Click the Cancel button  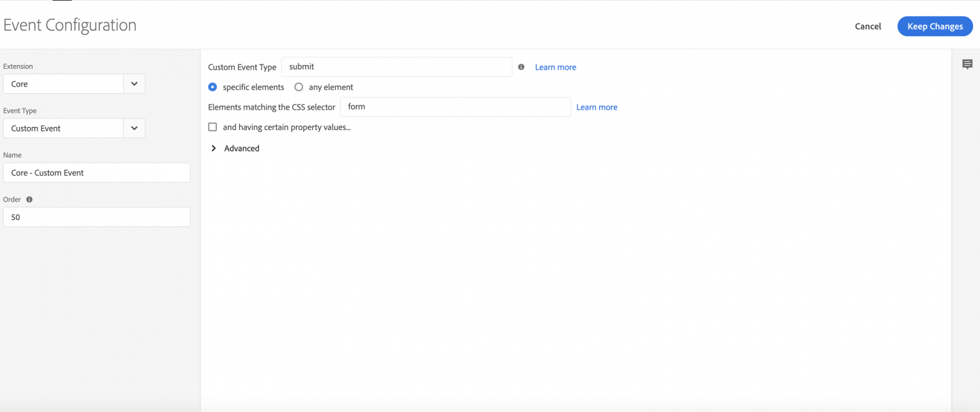click(868, 26)
